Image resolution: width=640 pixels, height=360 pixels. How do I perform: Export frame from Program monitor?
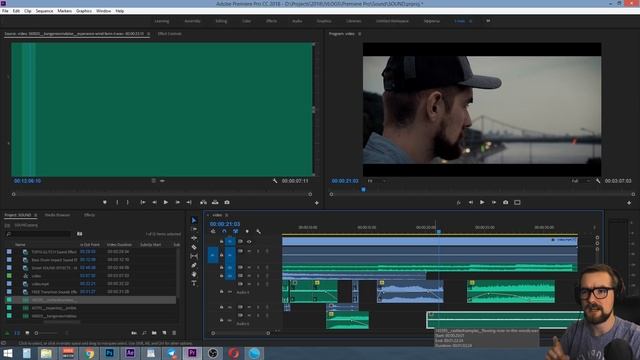pyautogui.click(x=505, y=202)
